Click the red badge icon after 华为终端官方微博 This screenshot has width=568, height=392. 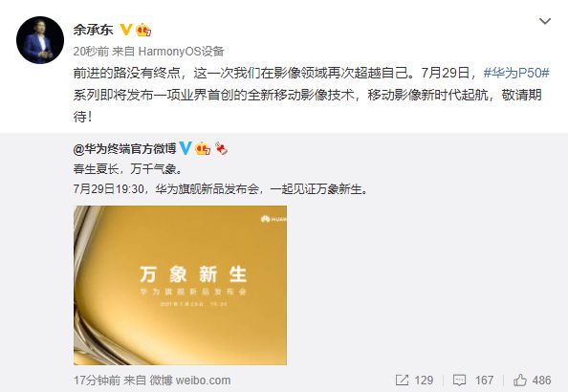click(x=221, y=148)
